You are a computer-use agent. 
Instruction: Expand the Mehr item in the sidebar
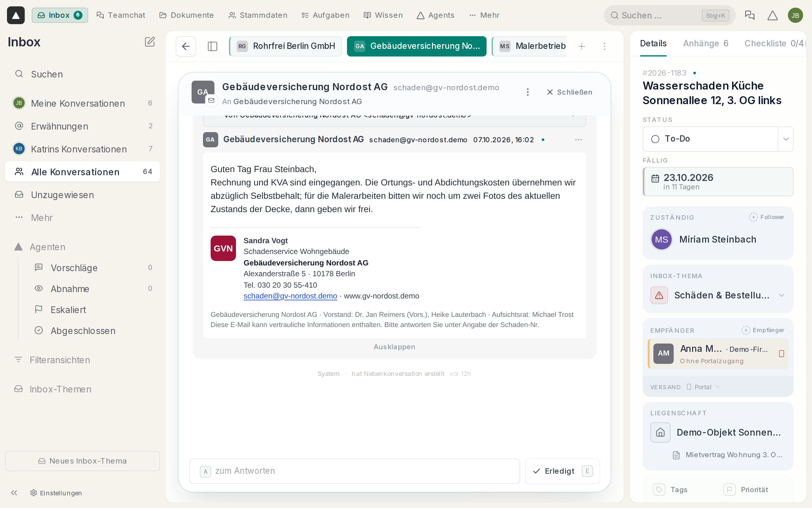coord(82,218)
